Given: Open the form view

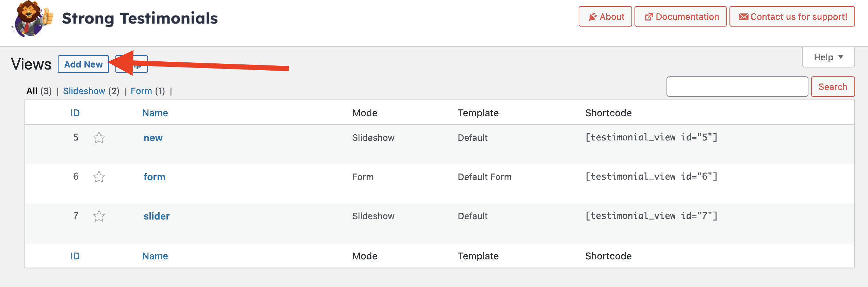Looking at the screenshot, I should point(155,177).
